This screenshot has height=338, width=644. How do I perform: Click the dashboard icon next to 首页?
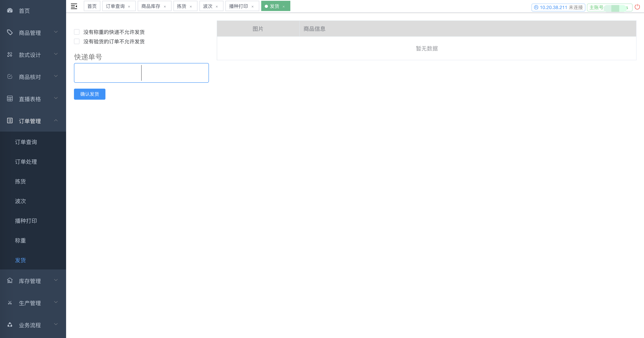tap(10, 10)
